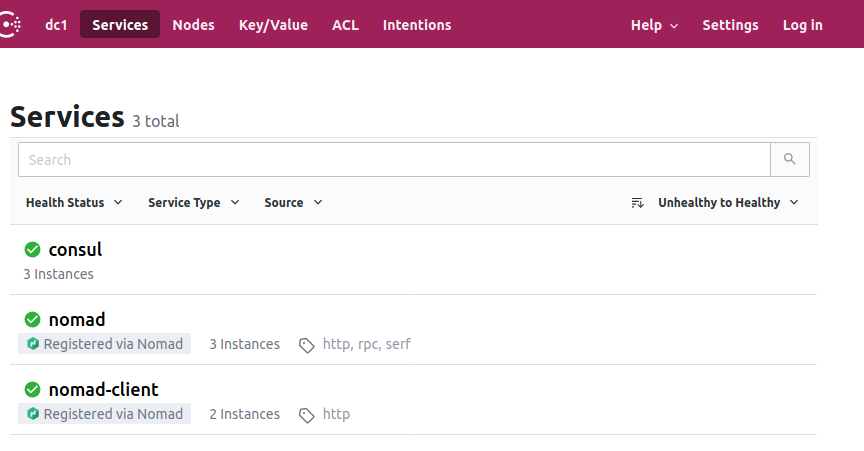The width and height of the screenshot is (864, 451).
Task: Click the green health check beside consul
Action: pyautogui.click(x=33, y=250)
